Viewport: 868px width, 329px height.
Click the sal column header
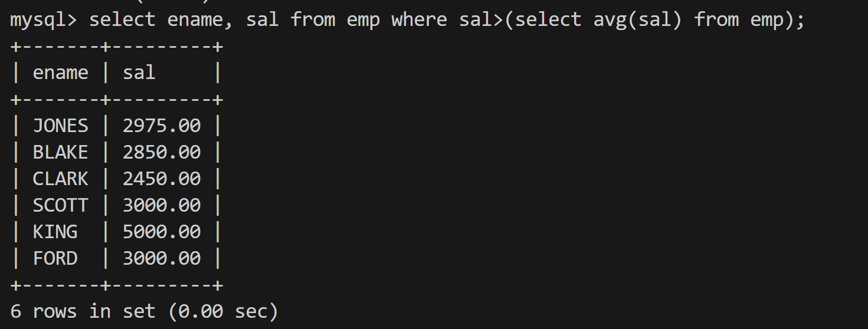pos(139,73)
